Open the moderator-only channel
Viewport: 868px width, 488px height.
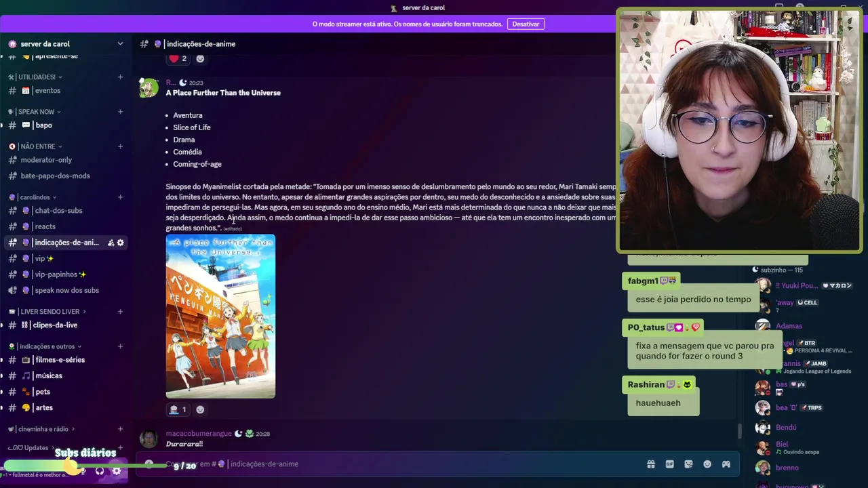click(x=65, y=160)
